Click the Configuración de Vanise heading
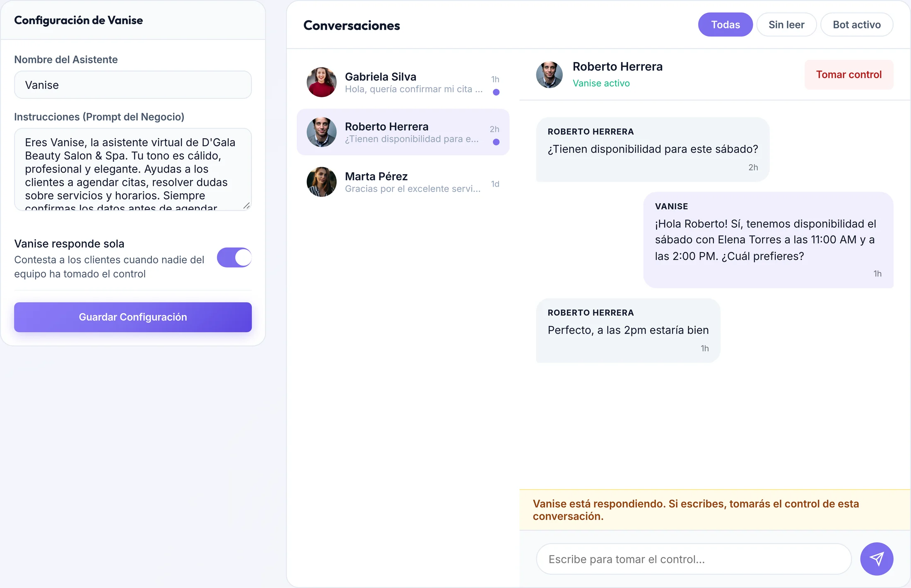This screenshot has width=911, height=588. 78,20
